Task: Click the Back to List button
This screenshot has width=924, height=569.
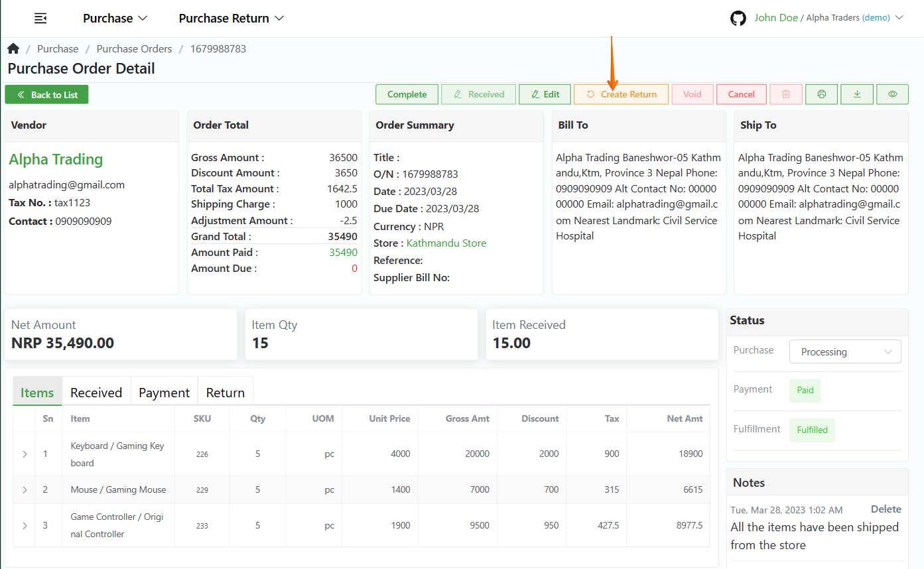Action: [x=46, y=94]
